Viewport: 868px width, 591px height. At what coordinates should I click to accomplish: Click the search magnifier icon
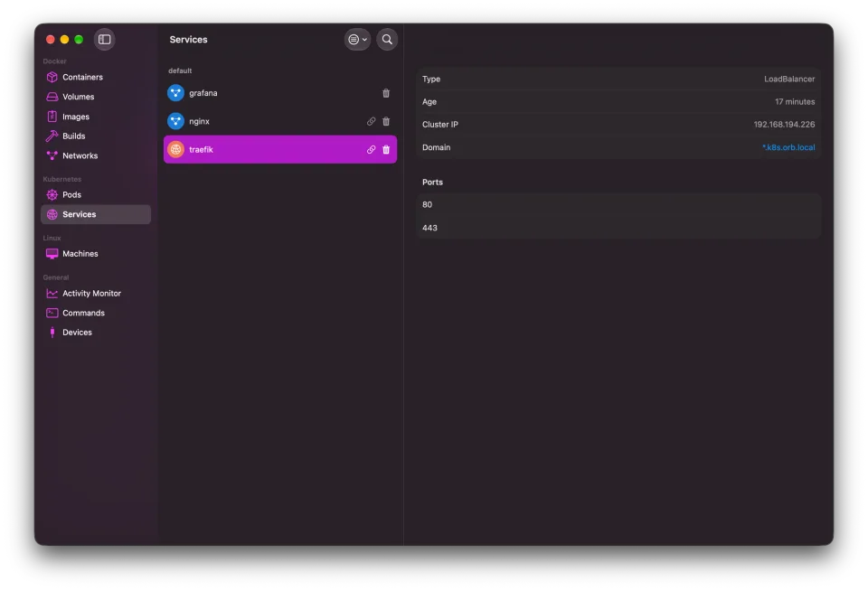(x=387, y=39)
